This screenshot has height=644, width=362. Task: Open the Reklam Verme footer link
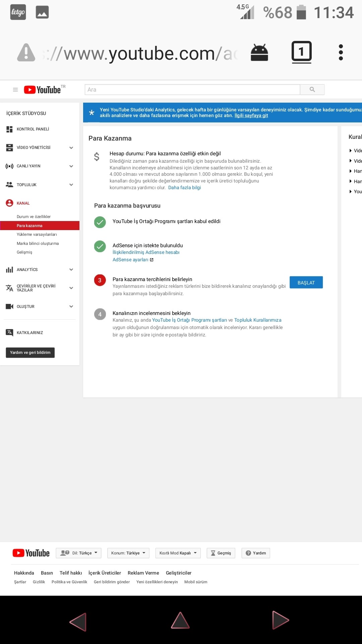[143, 573]
